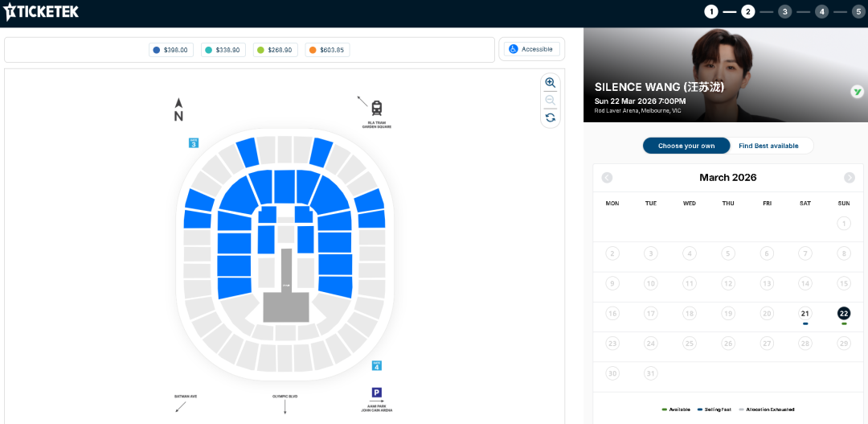Click the RLA tram stop icon
This screenshot has width=868, height=424.
click(376, 107)
